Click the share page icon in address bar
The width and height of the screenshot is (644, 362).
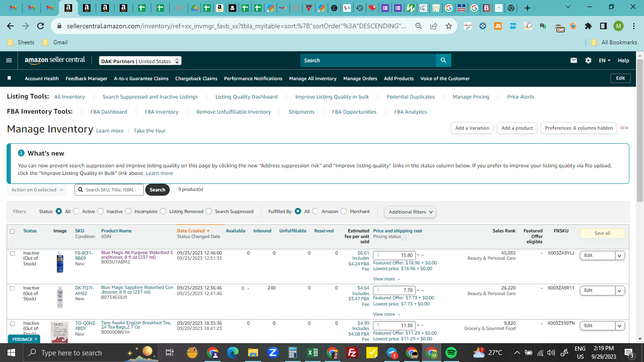tap(434, 26)
